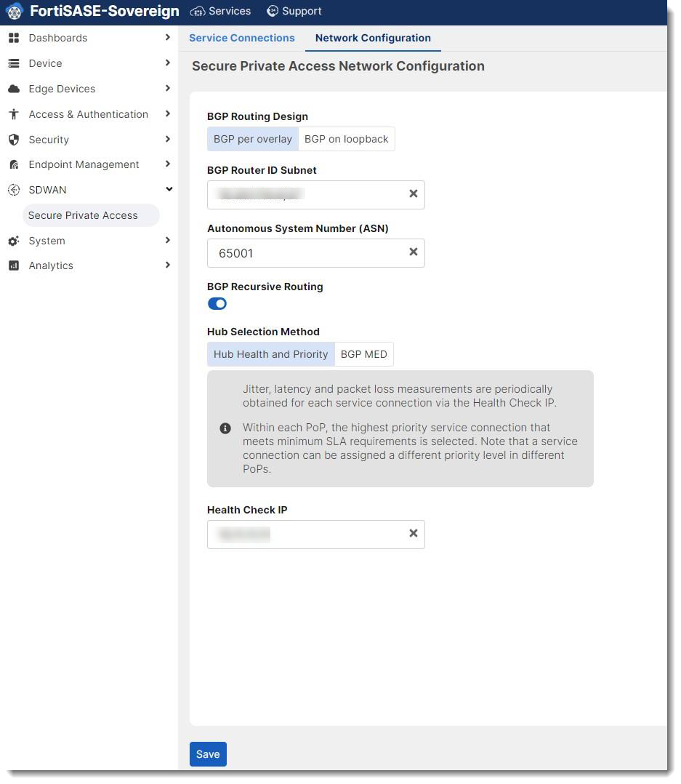Click the Analytics icon in the sidebar

tap(14, 265)
